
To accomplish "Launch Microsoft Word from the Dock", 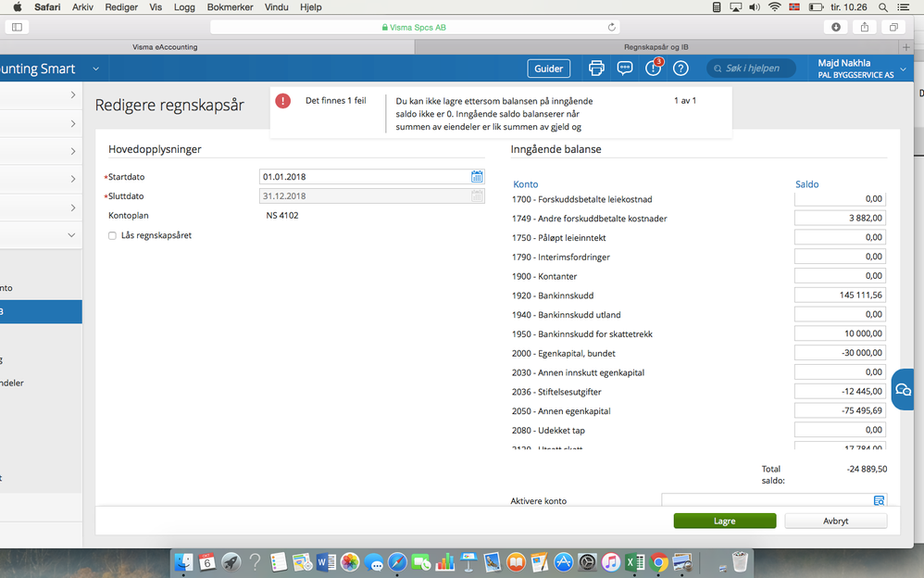I will tap(326, 562).
